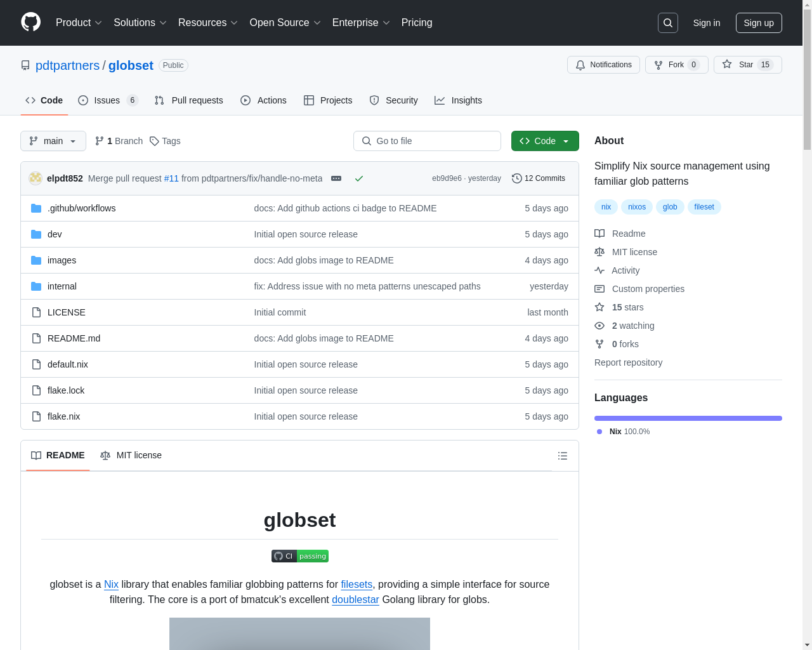The image size is (812, 650).
Task: Click the Notifications bell button
Action: (x=603, y=65)
